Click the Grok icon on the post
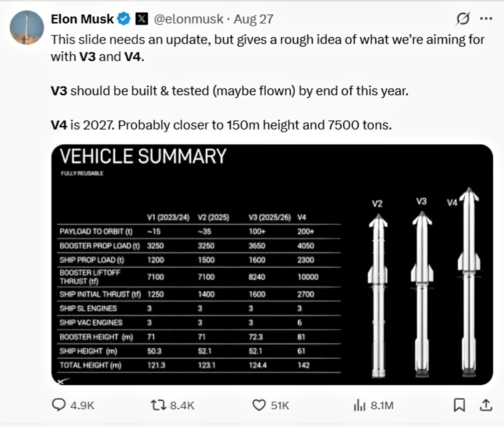504x427 pixels. 463,19
